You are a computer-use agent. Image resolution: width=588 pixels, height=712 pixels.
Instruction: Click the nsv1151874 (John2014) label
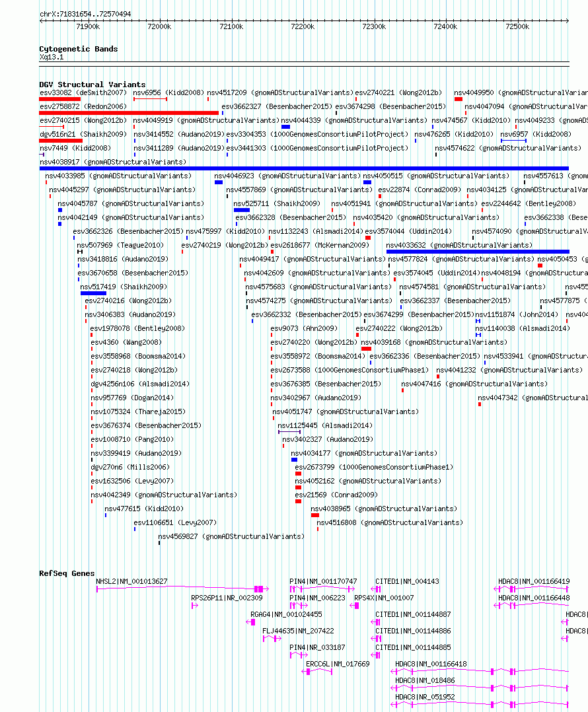(517, 314)
